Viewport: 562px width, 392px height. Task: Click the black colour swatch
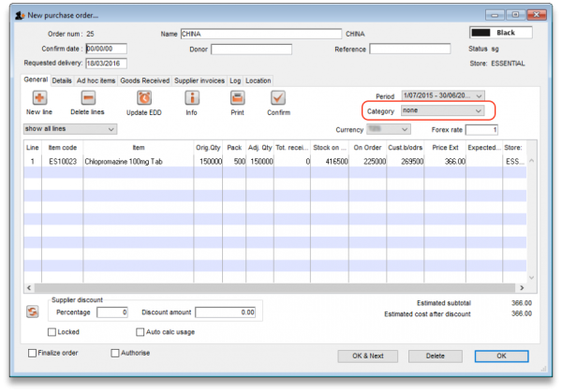point(484,33)
